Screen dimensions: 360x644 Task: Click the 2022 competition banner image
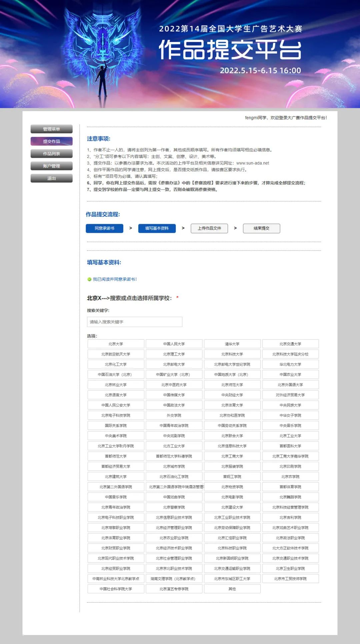(x=180, y=54)
